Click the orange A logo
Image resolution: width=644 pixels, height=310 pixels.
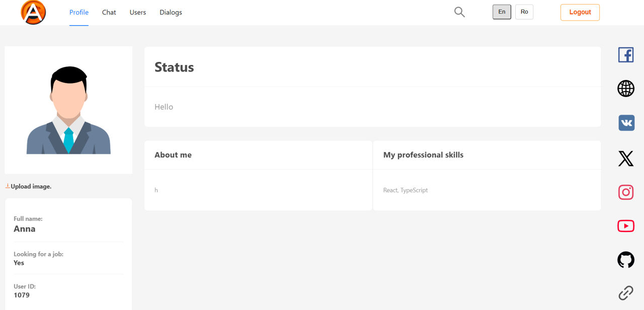33,12
